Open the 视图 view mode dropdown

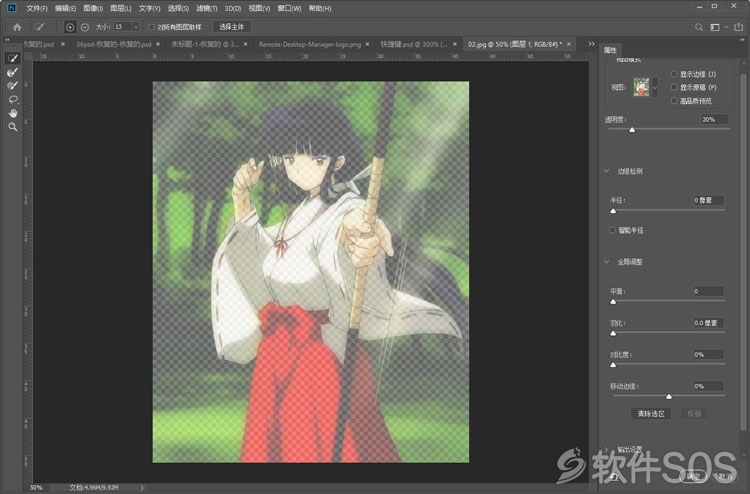coord(655,88)
